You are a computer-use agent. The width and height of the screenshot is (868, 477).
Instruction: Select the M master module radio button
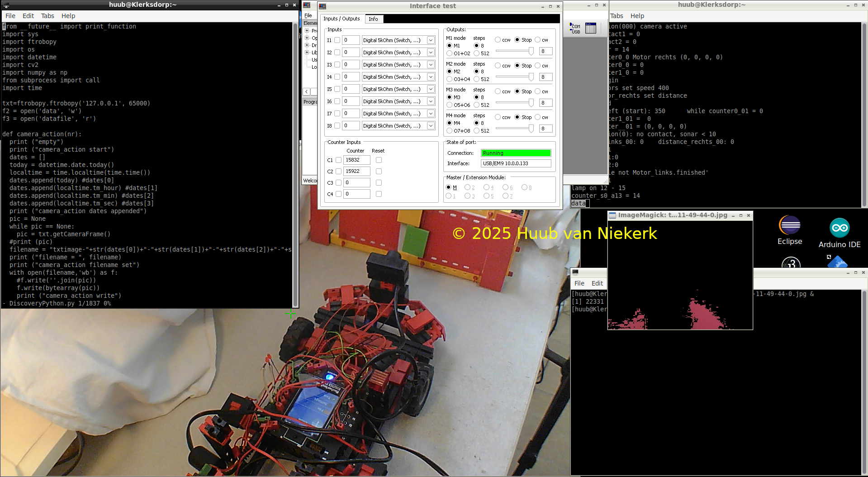click(x=448, y=187)
